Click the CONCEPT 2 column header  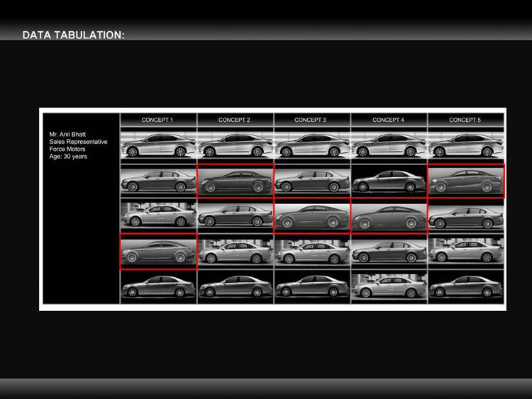[235, 120]
